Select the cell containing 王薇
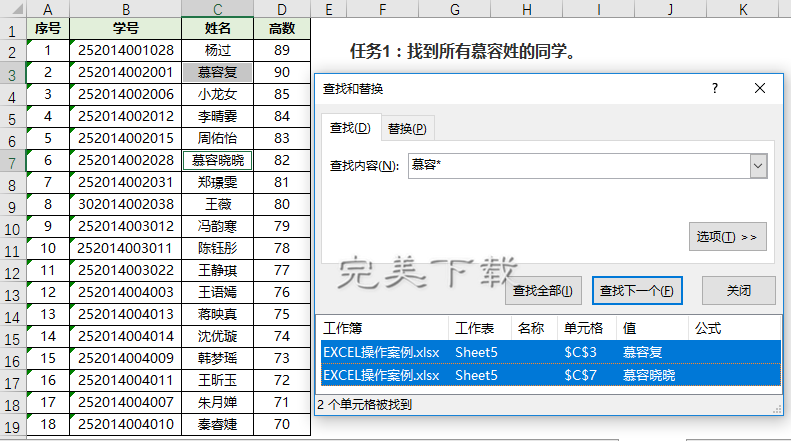 [x=217, y=204]
